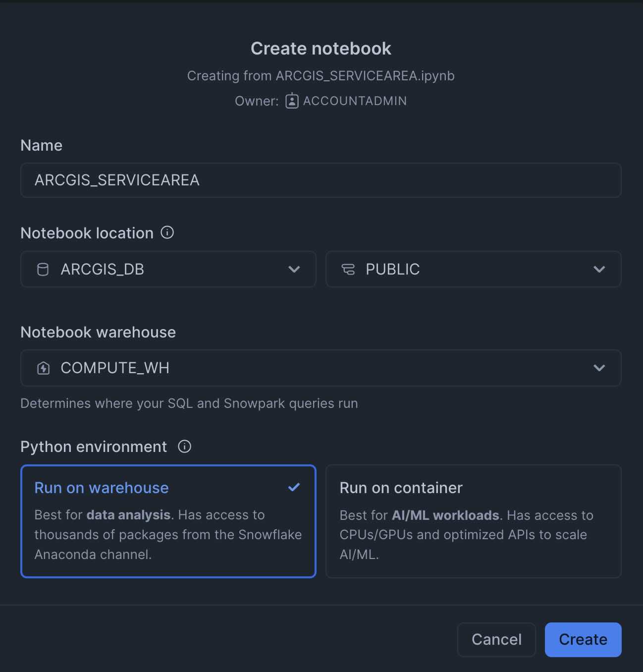
Task: Click the checkmark on Run on warehouse
Action: tap(294, 487)
